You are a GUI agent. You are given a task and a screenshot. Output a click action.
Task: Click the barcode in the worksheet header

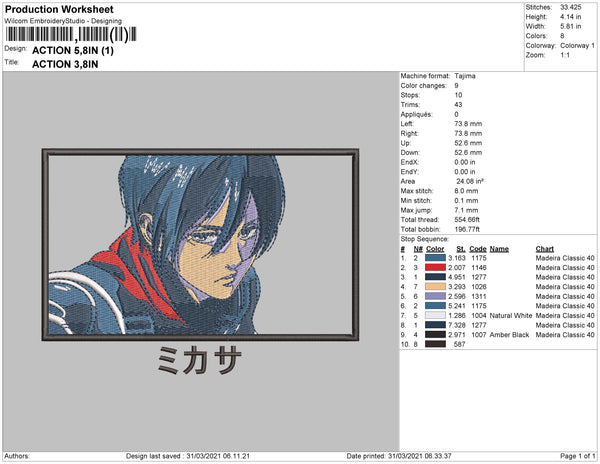pos(71,34)
